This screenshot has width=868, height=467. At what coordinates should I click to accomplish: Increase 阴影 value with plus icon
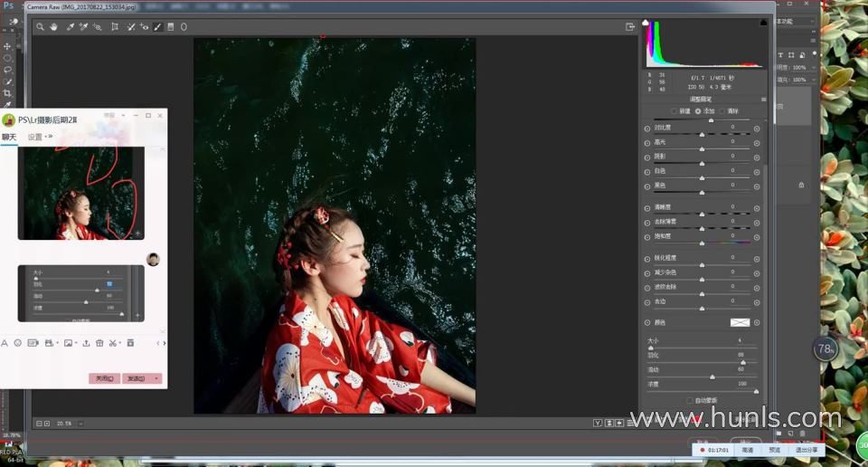[757, 157]
